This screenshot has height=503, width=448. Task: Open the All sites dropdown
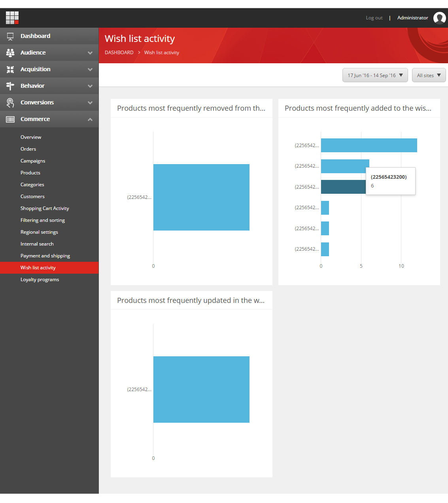pos(429,76)
